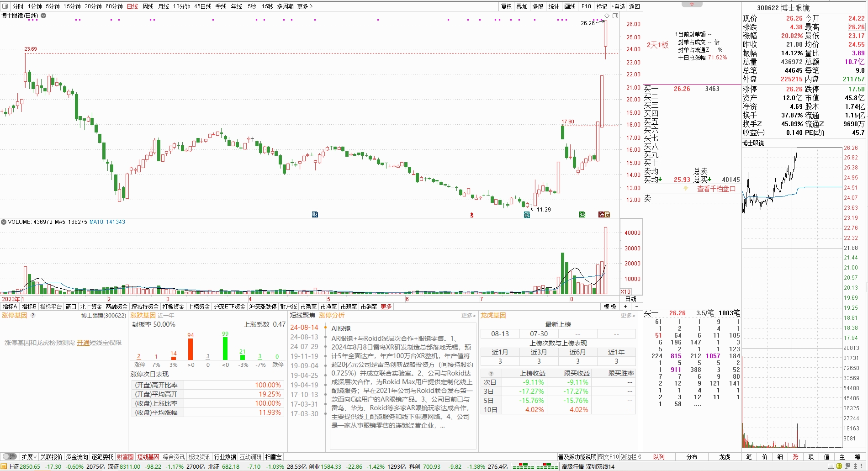Click the 财 marker icon on the chart
The height and width of the screenshot is (471, 868).
tap(315, 214)
